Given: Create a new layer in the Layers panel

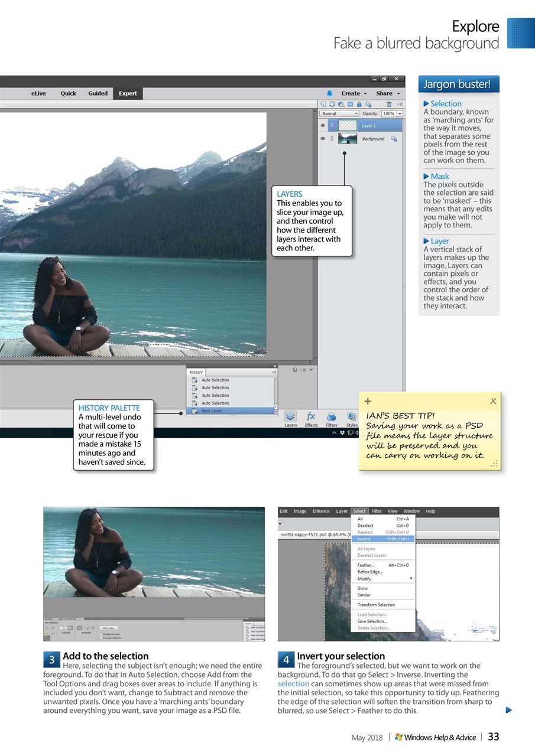Looking at the screenshot, I should pos(322,104).
